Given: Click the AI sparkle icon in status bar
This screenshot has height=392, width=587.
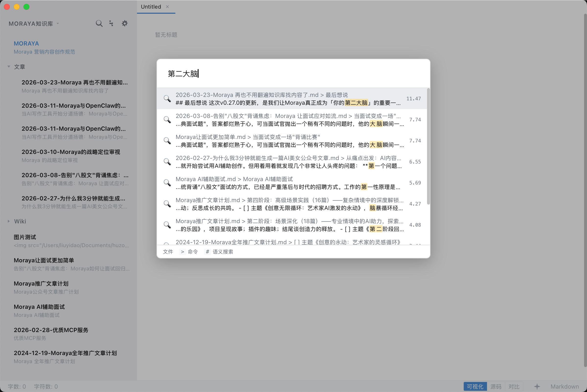Looking at the screenshot, I should tap(537, 387).
